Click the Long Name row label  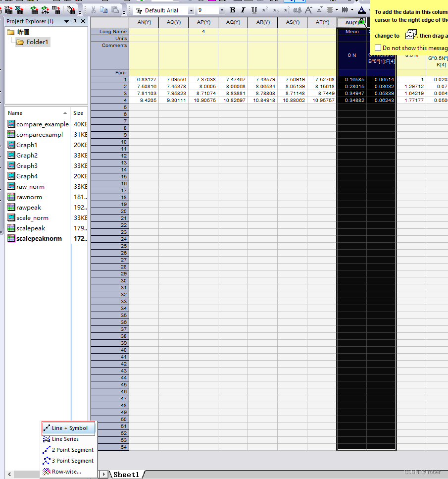(x=109, y=32)
